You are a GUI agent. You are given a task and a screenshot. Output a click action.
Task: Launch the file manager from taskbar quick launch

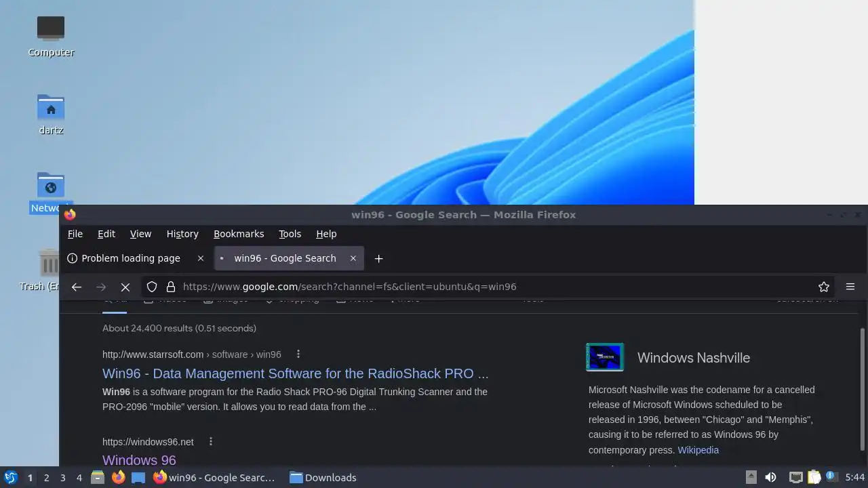point(98,477)
